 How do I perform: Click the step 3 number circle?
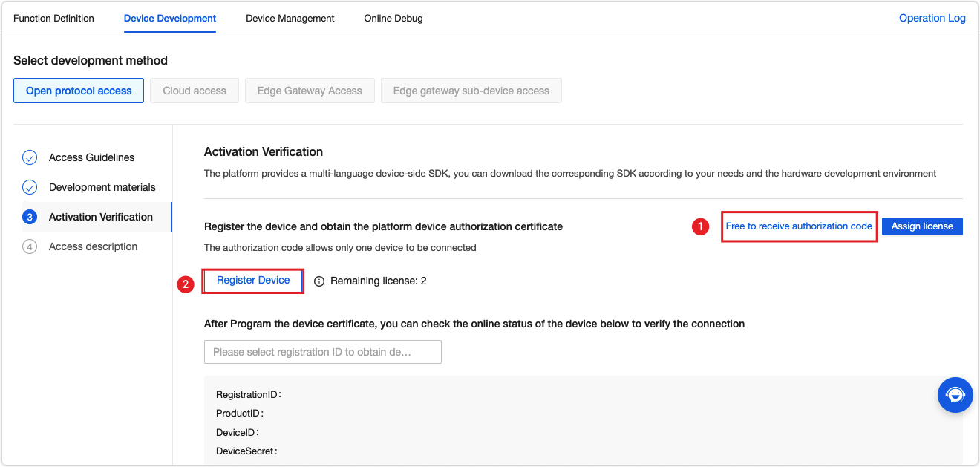pos(30,217)
